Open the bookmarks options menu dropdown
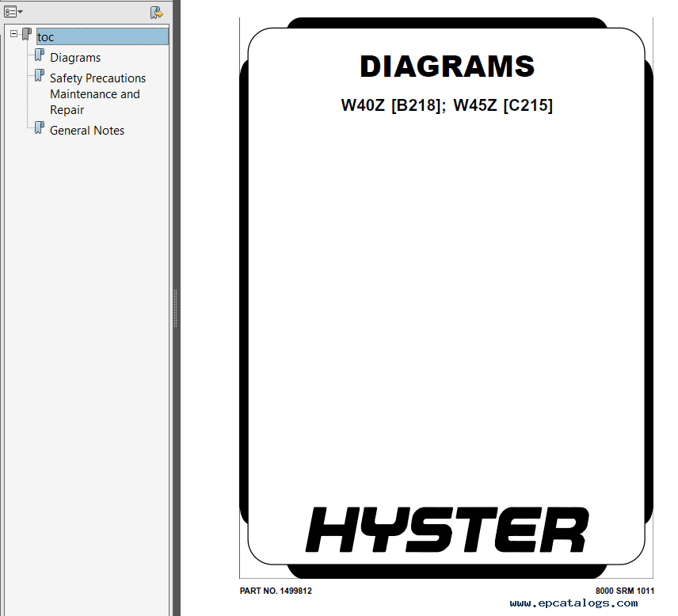This screenshot has height=616, width=678. pos(13,12)
